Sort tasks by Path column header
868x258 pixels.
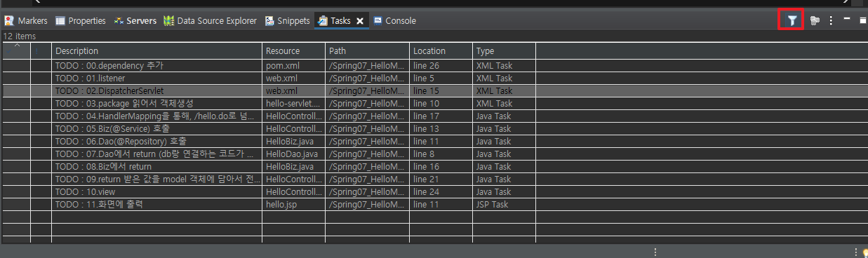367,50
